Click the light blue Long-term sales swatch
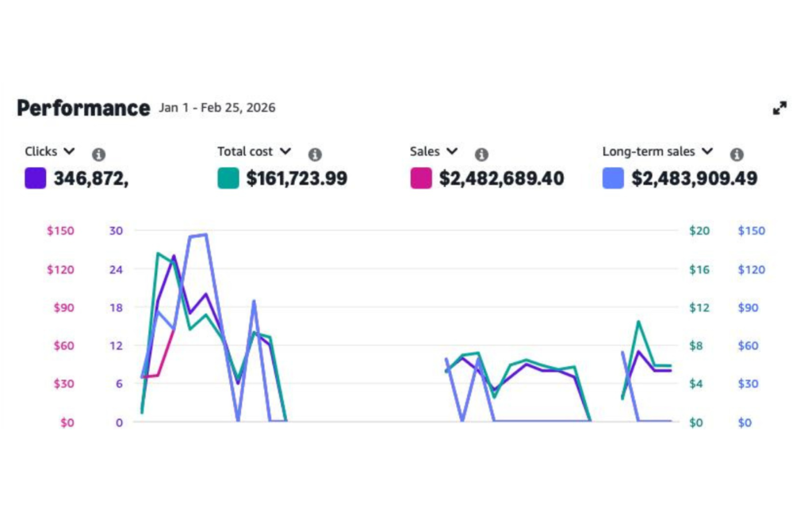The height and width of the screenshot is (512, 812). [x=613, y=178]
